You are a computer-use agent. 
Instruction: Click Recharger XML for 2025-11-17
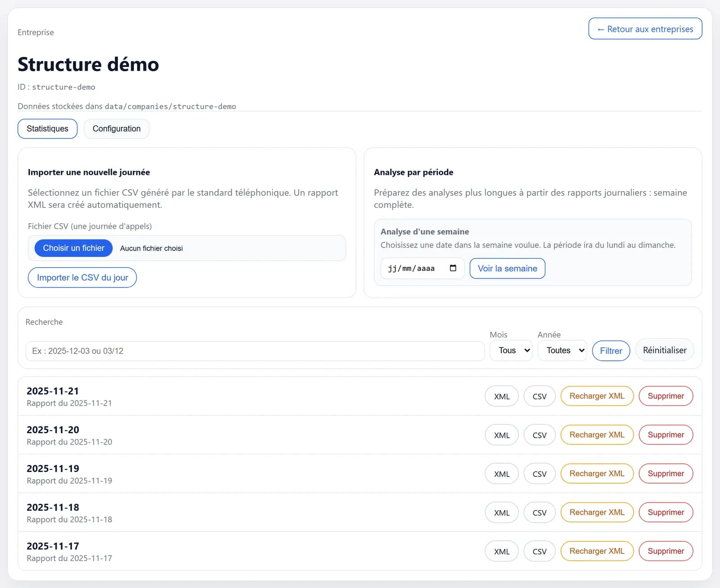coord(597,551)
